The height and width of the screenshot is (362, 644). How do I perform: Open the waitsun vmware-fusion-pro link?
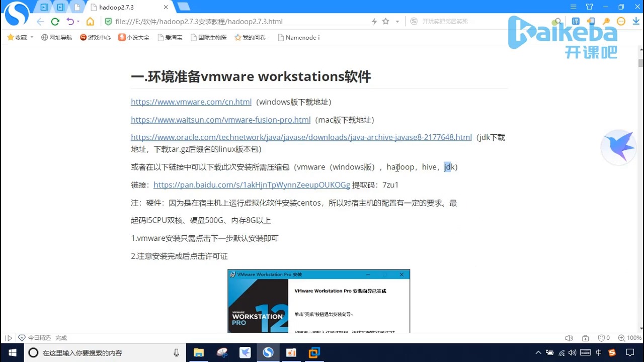tap(221, 120)
